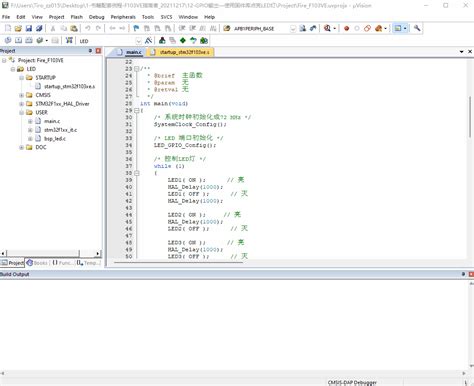Expand the STM32F1xx_HAL_Driver folder
The width and height of the screenshot is (474, 386).
(x=21, y=104)
